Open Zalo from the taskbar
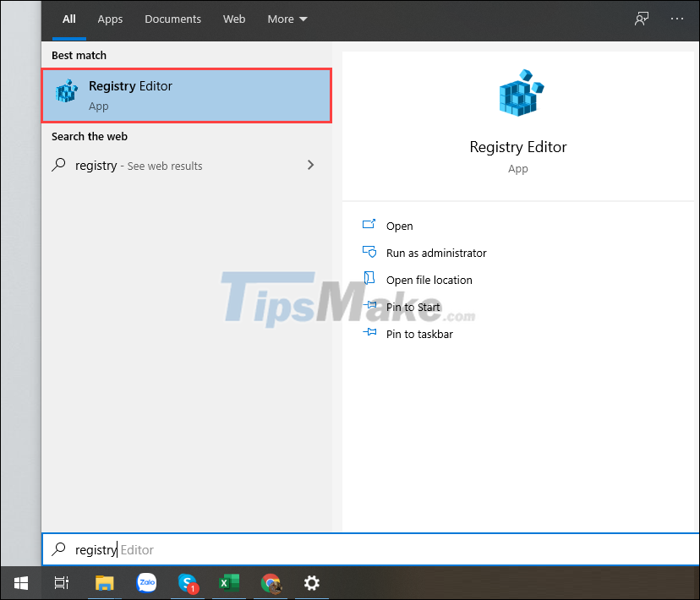The image size is (700, 600). (x=146, y=583)
